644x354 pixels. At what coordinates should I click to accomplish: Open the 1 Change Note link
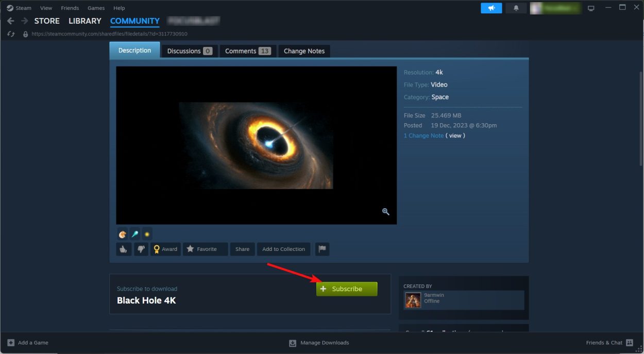click(423, 136)
